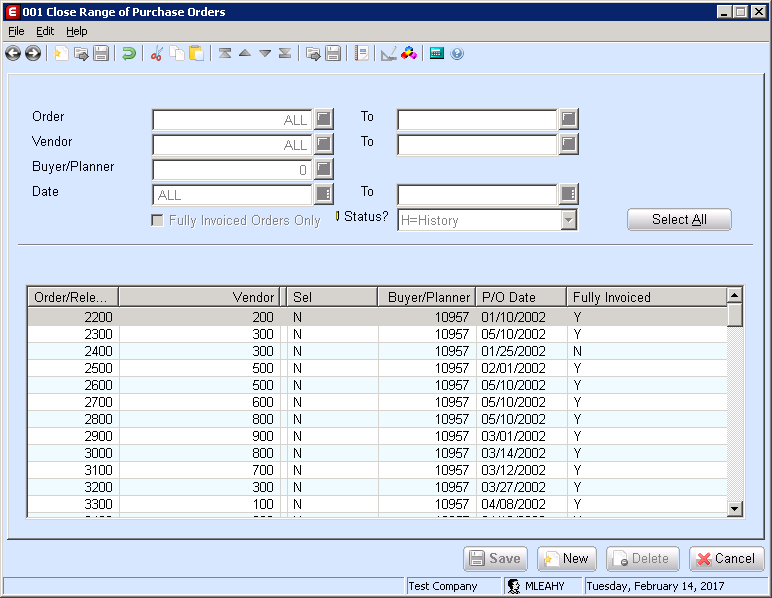Jump to the last record icon

[x=285, y=53]
